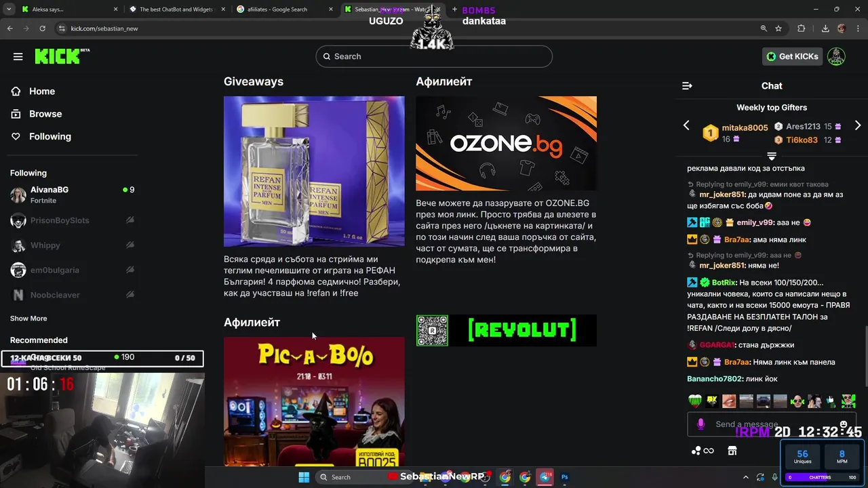Open Browse in the sidebar
This screenshot has height=488, width=868.
(x=45, y=114)
